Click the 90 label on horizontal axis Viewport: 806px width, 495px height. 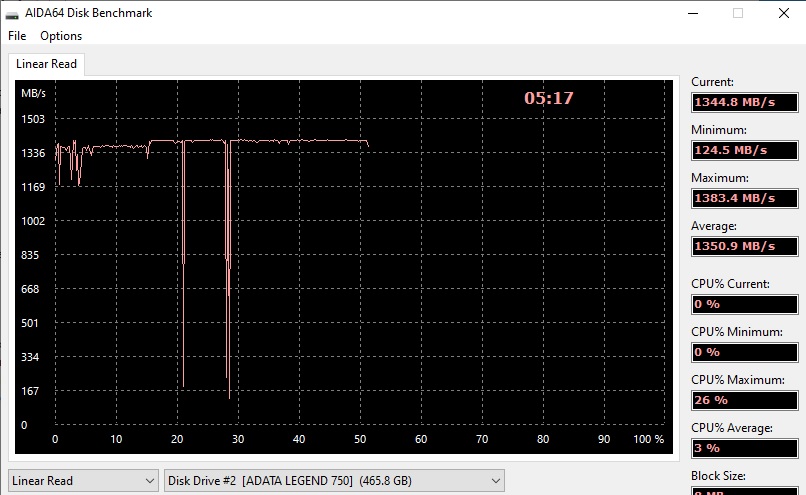(604, 439)
